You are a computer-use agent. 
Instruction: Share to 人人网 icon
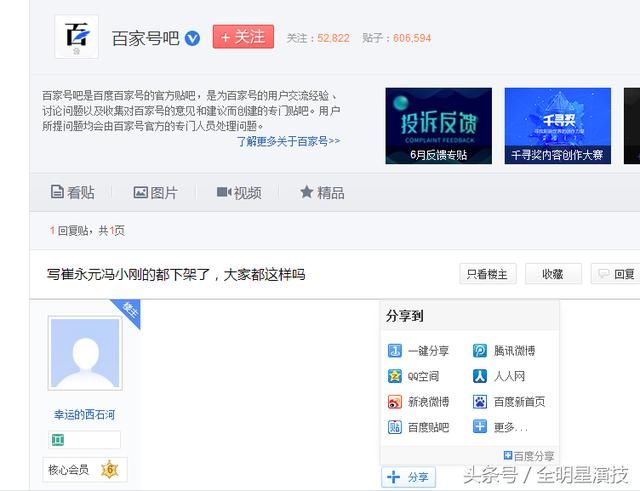(480, 376)
